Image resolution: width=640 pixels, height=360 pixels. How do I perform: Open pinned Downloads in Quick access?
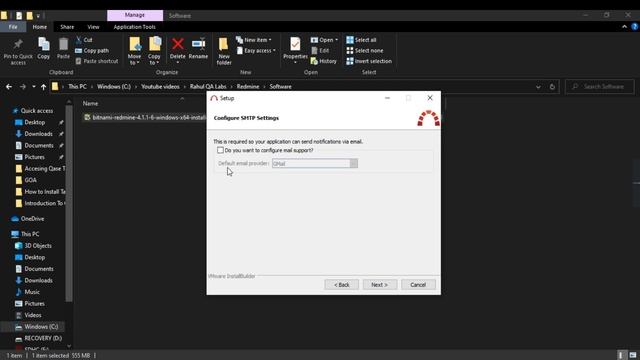tap(38, 134)
